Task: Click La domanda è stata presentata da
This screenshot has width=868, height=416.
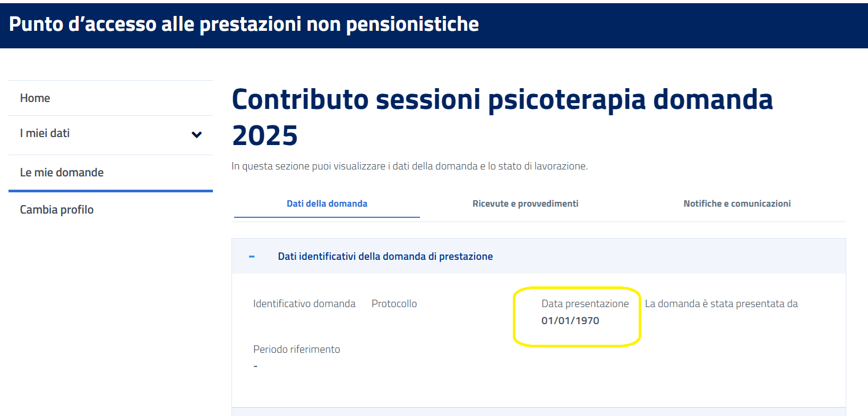Action: click(721, 304)
